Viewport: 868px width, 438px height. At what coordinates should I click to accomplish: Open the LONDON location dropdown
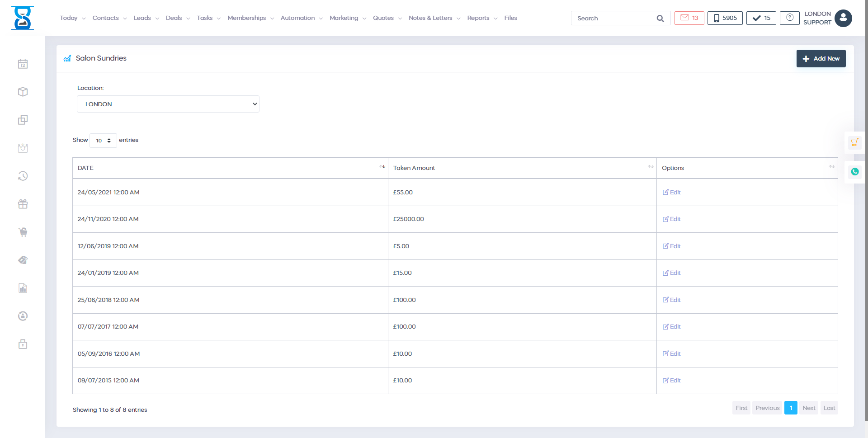168,104
